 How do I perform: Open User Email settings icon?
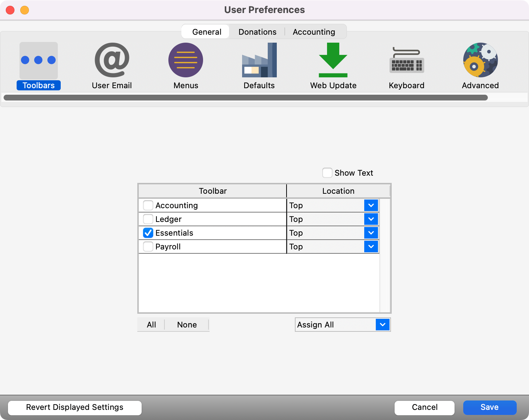[112, 60]
